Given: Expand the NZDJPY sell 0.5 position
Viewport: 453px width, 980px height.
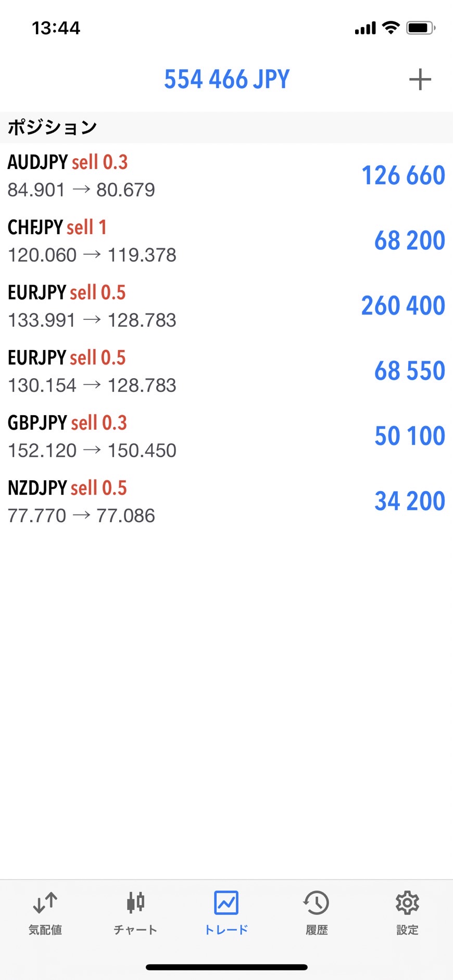Looking at the screenshot, I should (x=156, y=501).
